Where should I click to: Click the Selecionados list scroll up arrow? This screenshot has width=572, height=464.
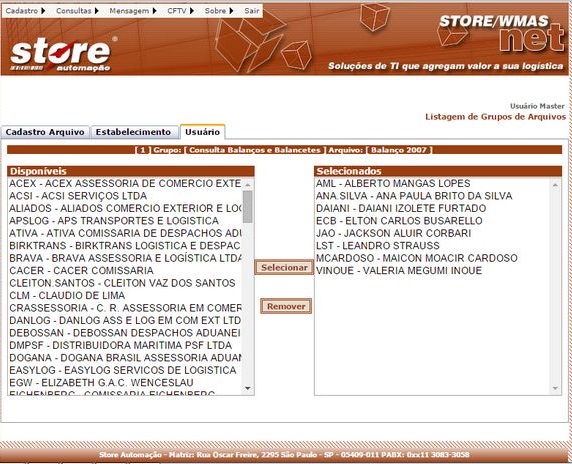555,185
